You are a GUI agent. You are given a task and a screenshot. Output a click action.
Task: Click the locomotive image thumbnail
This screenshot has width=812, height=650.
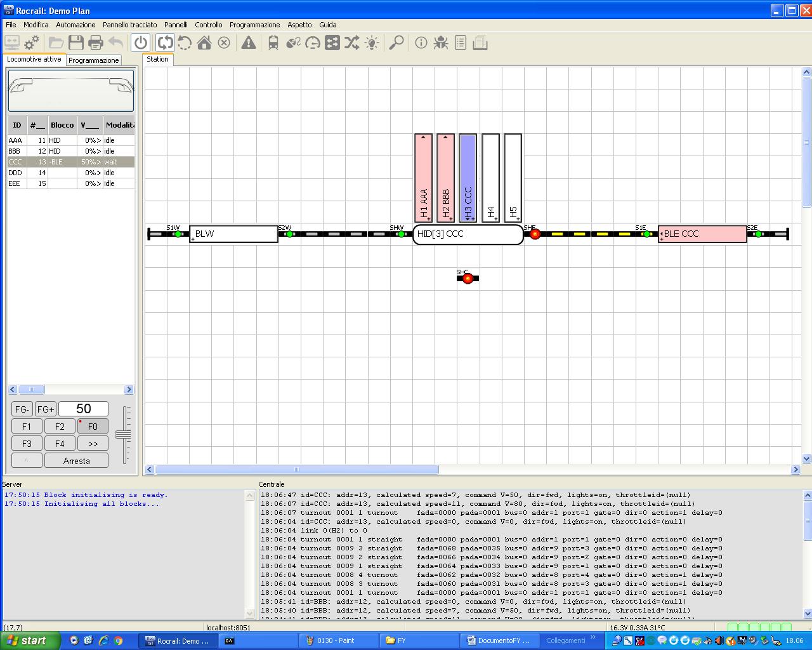click(x=71, y=91)
